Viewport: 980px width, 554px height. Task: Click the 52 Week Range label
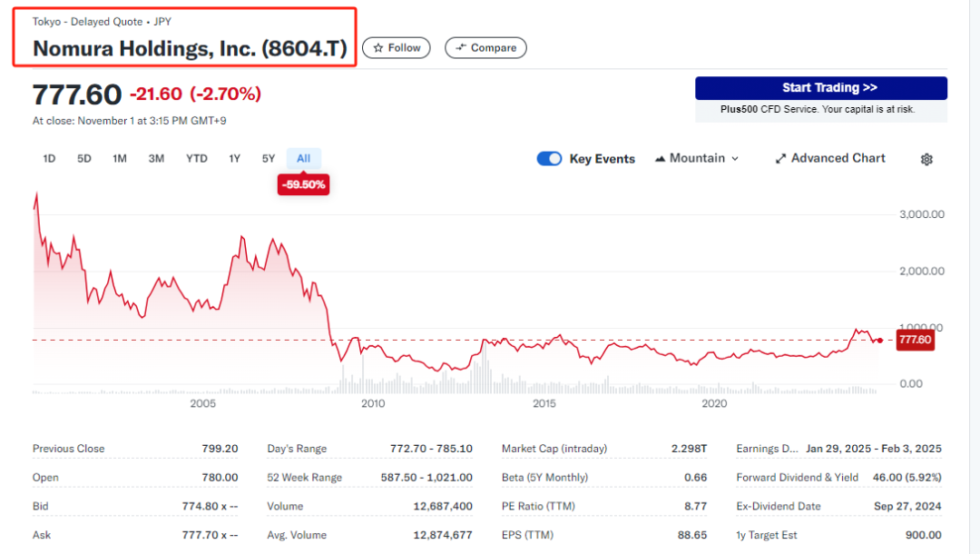[x=304, y=477]
